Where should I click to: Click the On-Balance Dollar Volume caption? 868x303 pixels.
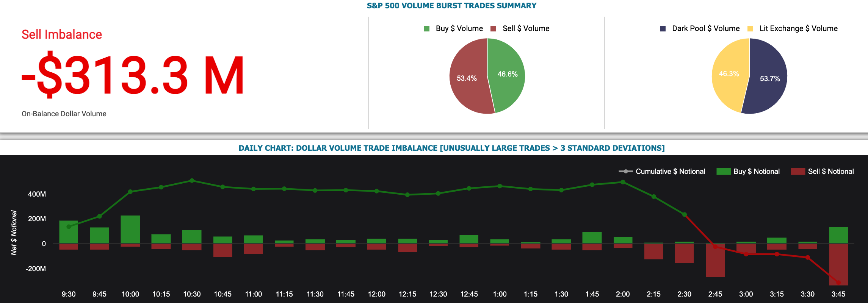64,114
